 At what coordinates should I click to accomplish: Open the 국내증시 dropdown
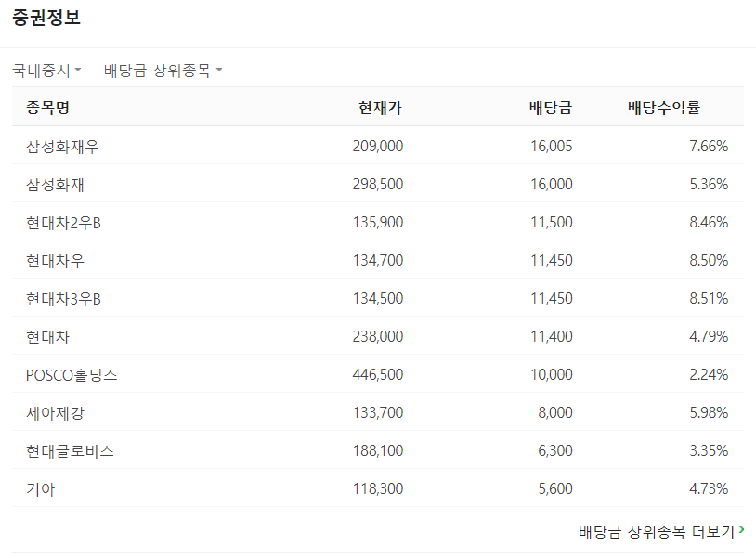[x=46, y=71]
